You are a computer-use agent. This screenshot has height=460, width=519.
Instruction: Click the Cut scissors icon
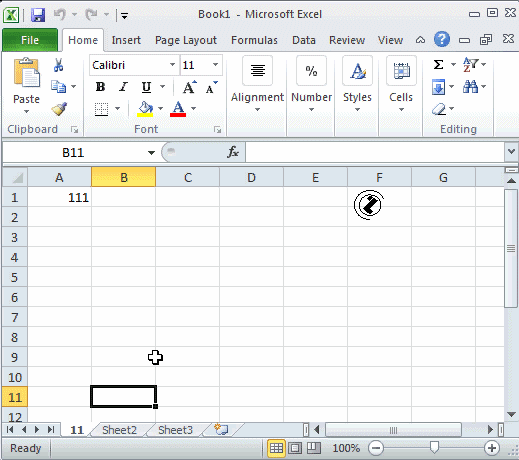pos(58,65)
